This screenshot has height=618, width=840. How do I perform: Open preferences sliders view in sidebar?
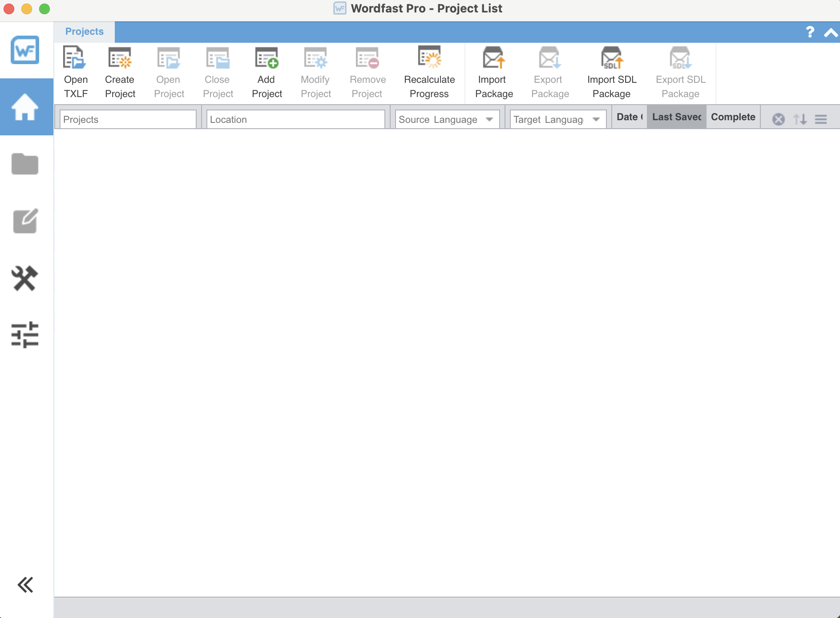[x=25, y=334]
